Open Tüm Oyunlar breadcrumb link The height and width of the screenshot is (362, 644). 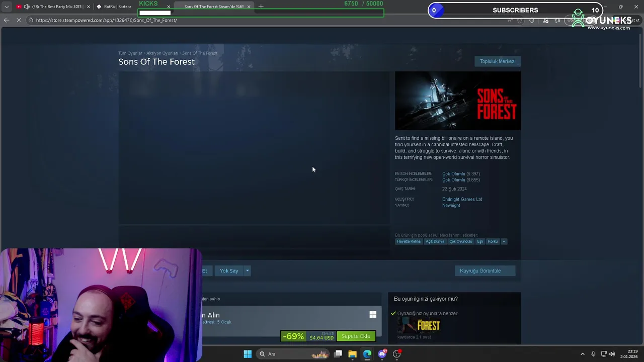click(x=130, y=53)
